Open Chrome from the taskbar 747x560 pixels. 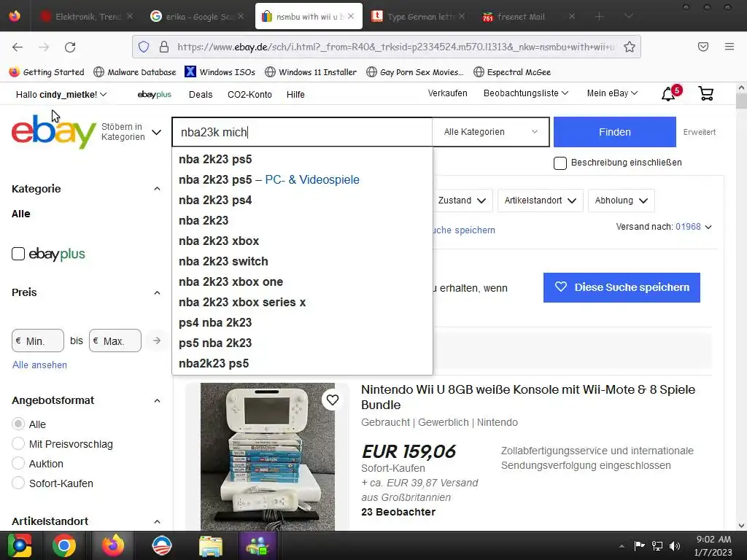click(64, 545)
